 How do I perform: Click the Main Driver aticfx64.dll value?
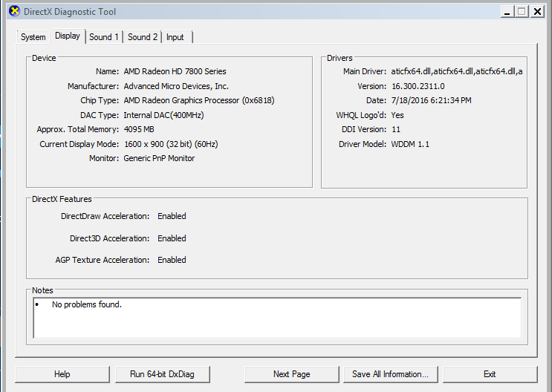coord(457,71)
